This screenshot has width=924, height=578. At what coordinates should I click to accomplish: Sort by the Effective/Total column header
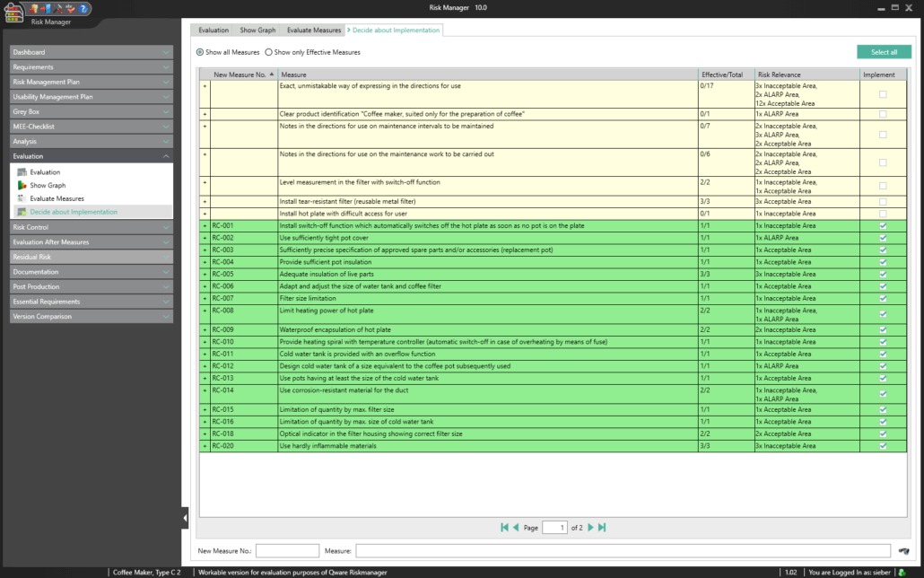click(x=727, y=74)
